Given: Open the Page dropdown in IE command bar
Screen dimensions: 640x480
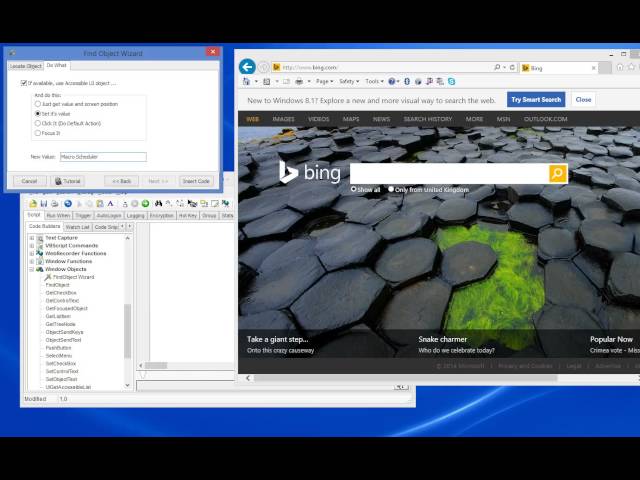Looking at the screenshot, I should coord(324,82).
